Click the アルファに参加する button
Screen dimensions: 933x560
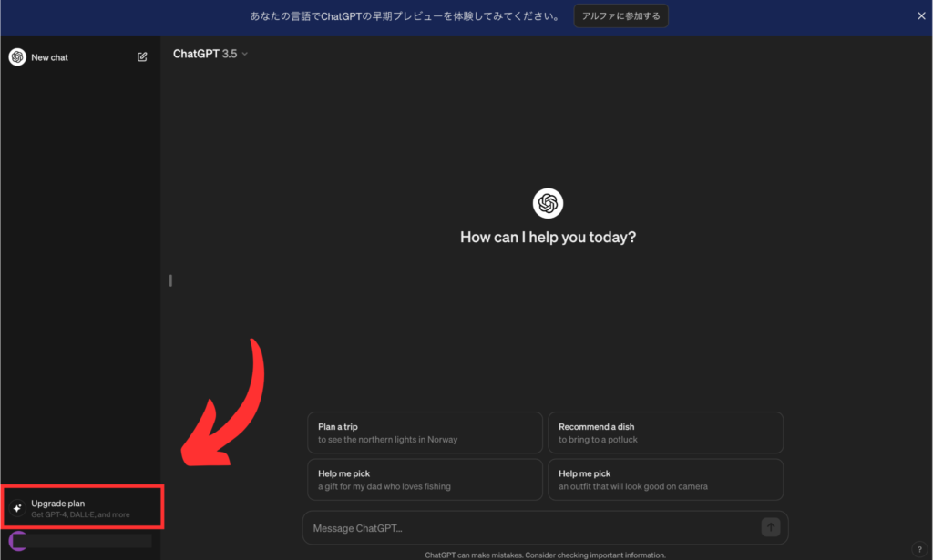point(621,16)
